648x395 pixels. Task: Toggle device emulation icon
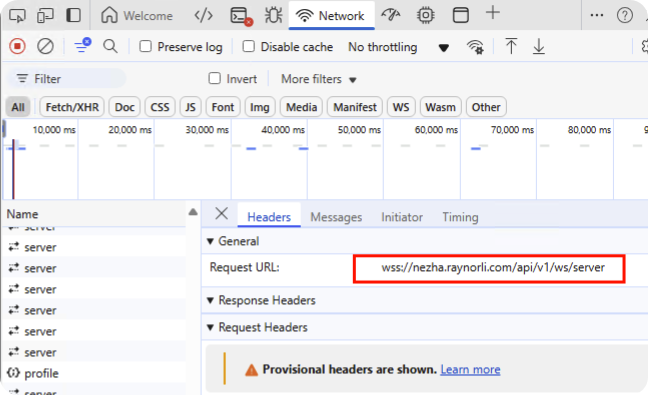coord(45,16)
